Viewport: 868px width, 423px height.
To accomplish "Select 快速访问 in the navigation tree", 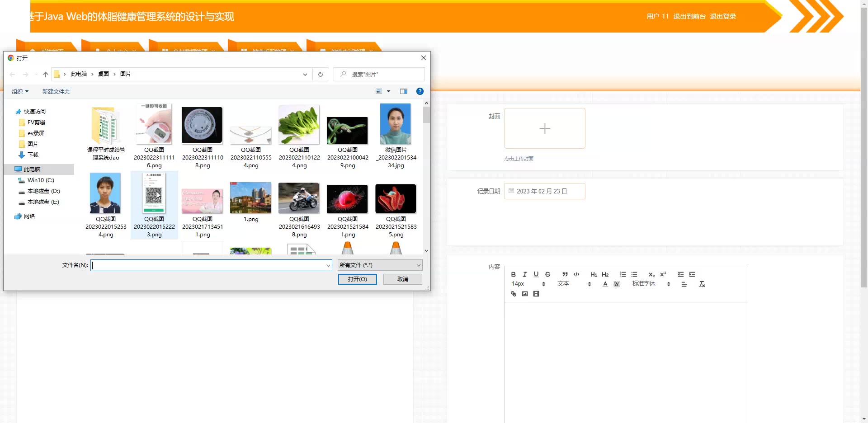I will click(35, 111).
